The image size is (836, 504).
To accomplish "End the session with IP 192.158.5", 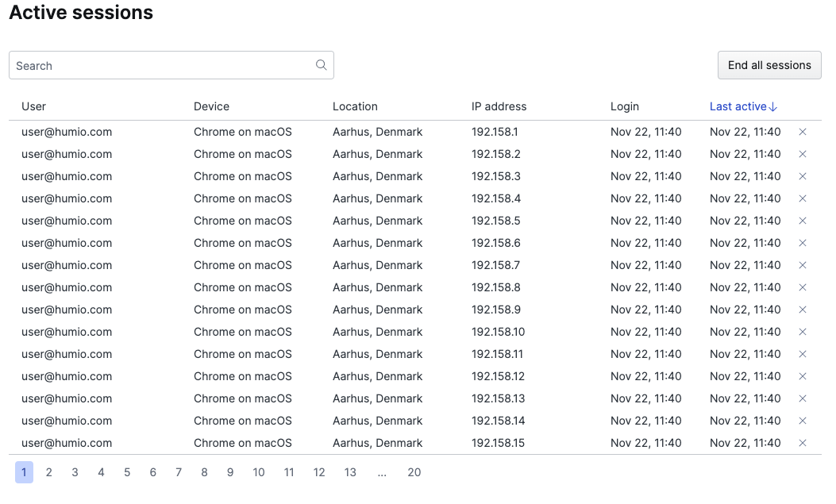I will point(803,221).
